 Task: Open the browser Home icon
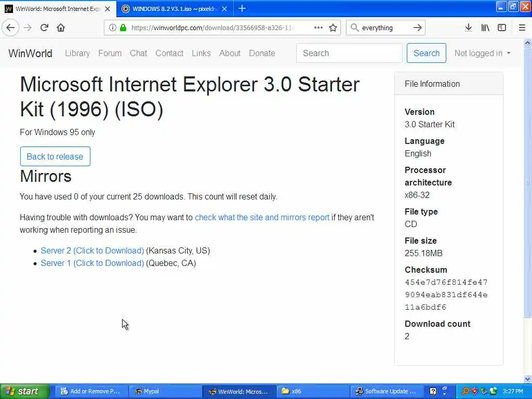61,28
